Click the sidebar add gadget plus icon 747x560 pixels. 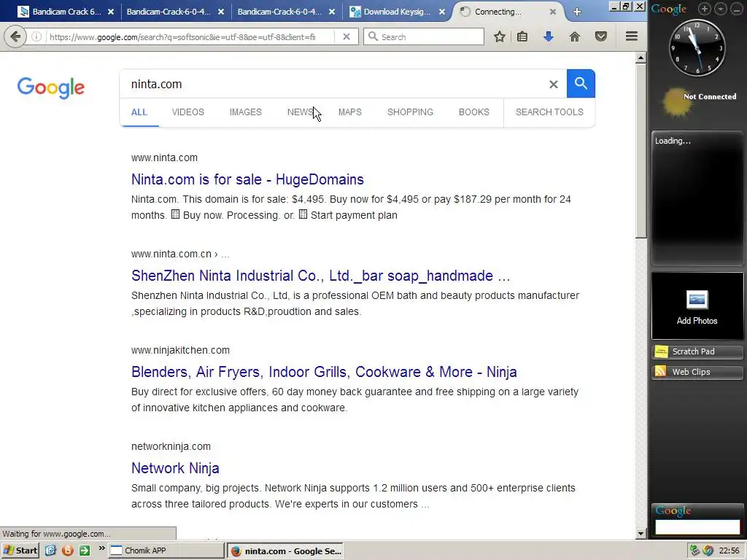[705, 8]
